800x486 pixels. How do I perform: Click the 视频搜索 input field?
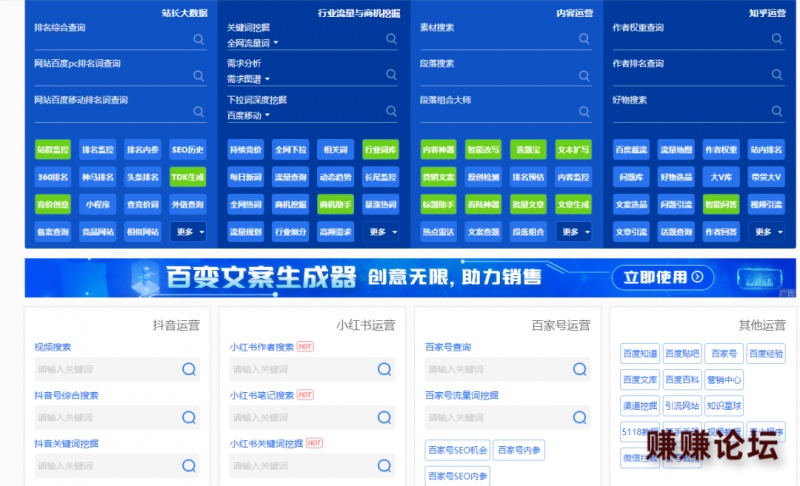[117, 369]
